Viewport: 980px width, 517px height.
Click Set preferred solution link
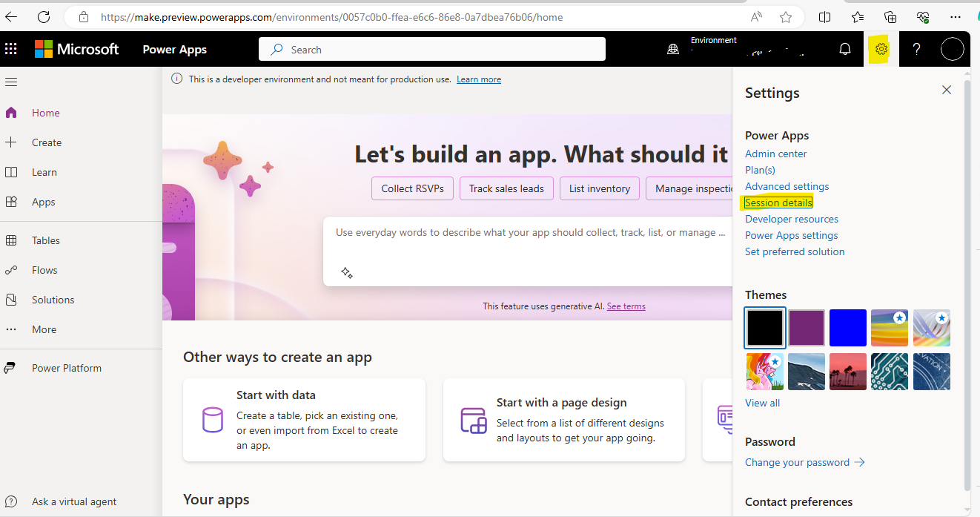coord(795,251)
